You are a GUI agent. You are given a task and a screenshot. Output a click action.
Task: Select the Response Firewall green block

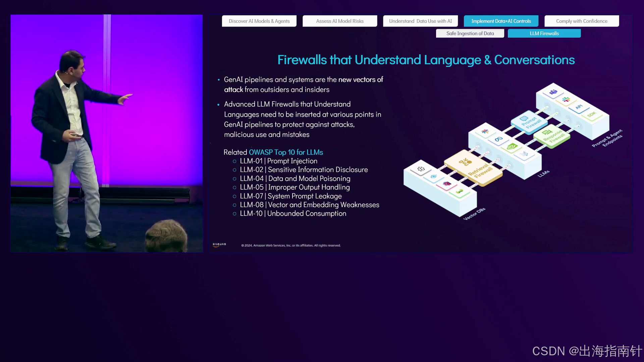(x=552, y=135)
